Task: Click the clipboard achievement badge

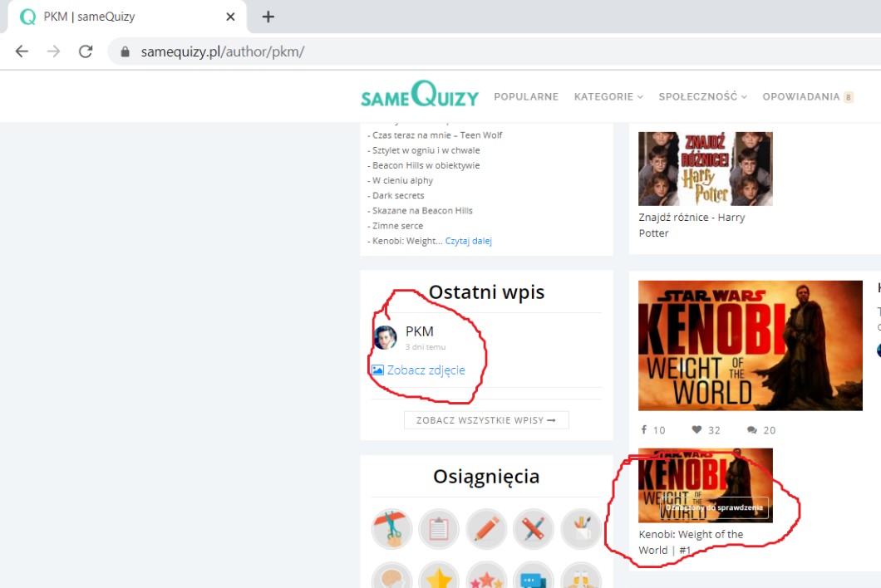Action: point(439,529)
